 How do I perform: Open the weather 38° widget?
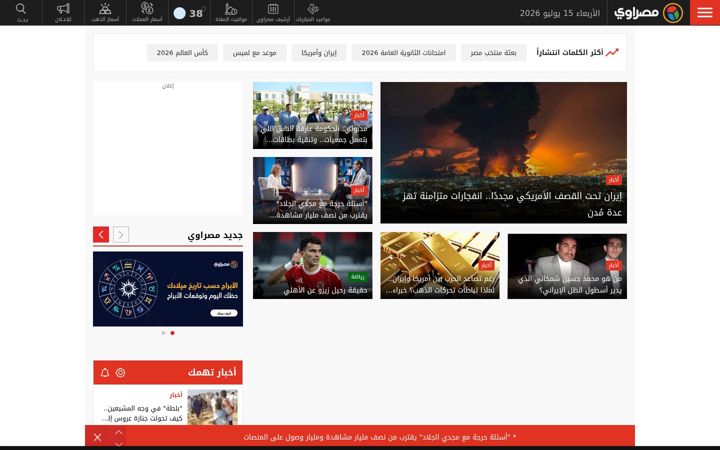tap(189, 13)
